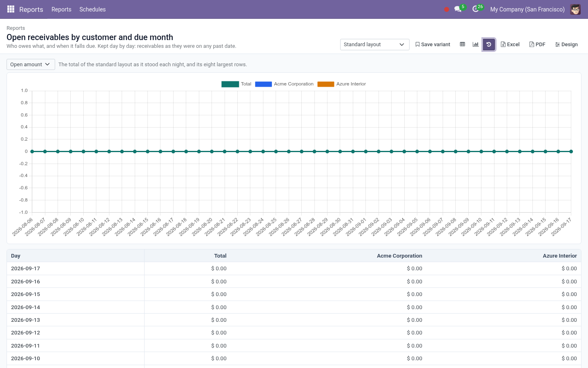
Task: Open the Design editor
Action: 566,44
